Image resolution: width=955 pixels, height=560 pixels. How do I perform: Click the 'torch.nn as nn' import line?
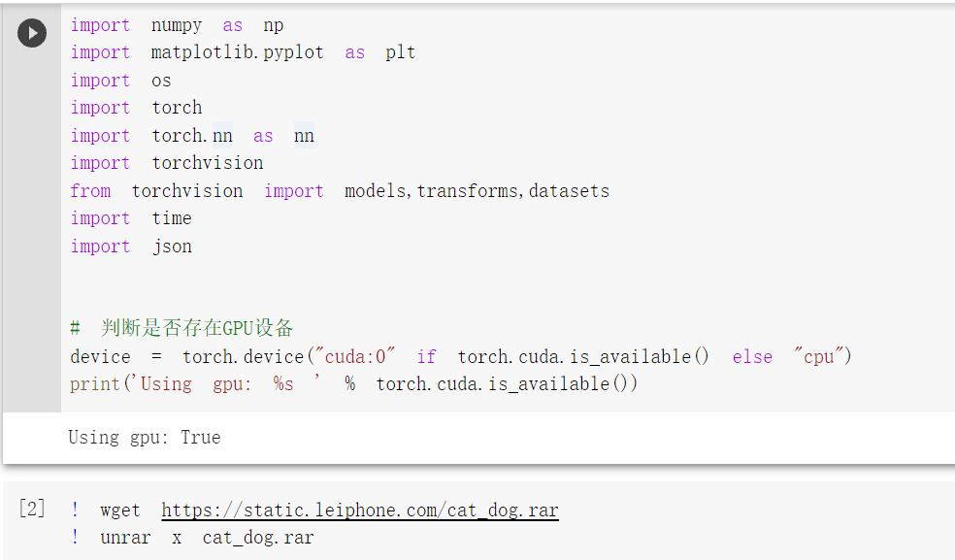(x=192, y=136)
